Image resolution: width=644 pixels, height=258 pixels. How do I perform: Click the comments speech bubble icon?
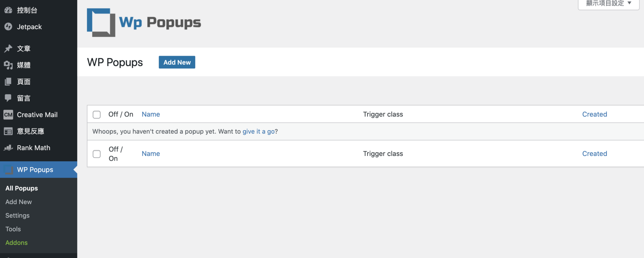point(8,98)
